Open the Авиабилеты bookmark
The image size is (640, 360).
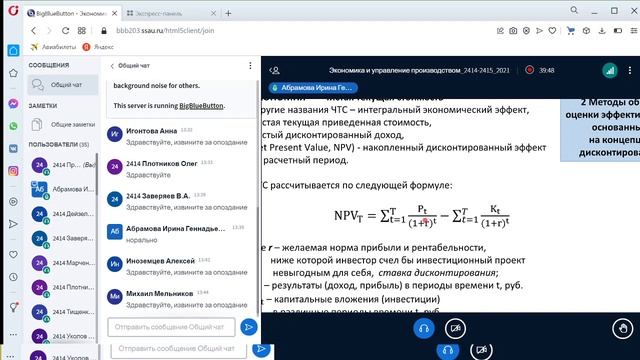53,47
